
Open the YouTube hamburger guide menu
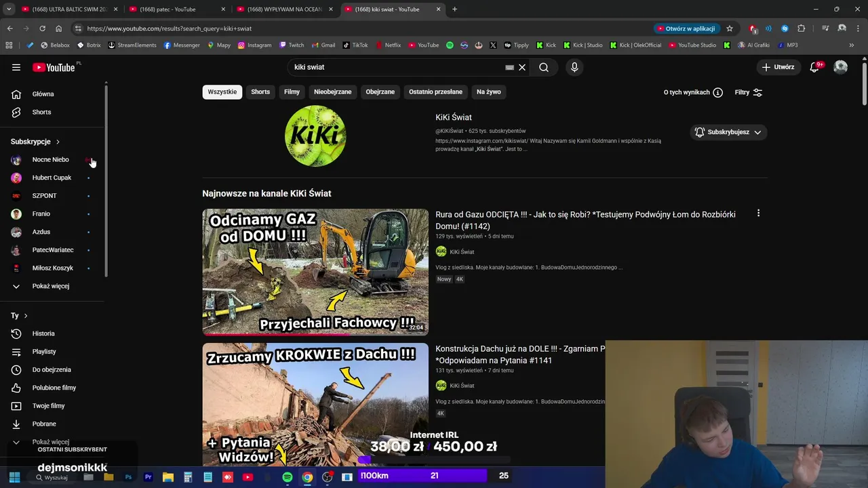pyautogui.click(x=16, y=67)
